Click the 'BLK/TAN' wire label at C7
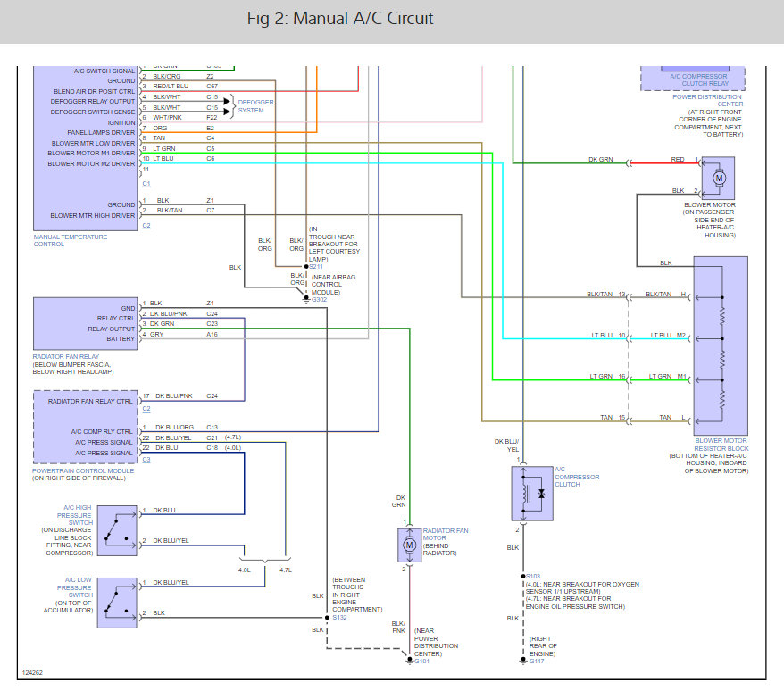Screen dimensions: 784x699 point(170,210)
